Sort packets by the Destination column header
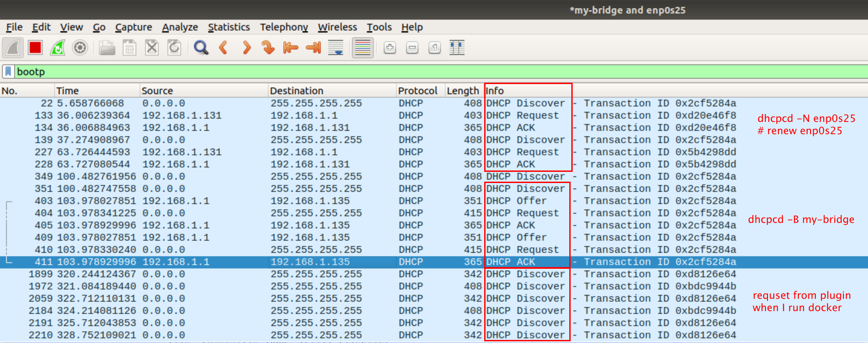Screen dimensions: 868x343 pos(332,91)
